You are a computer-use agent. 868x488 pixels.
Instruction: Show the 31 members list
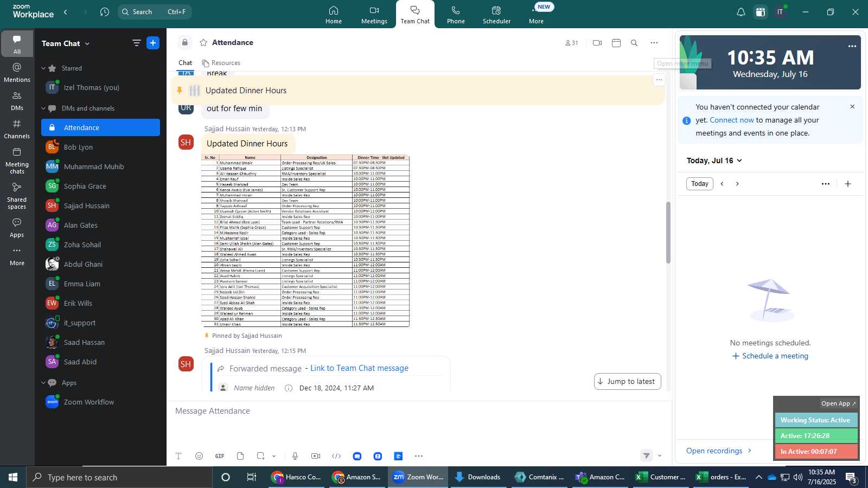pos(572,43)
